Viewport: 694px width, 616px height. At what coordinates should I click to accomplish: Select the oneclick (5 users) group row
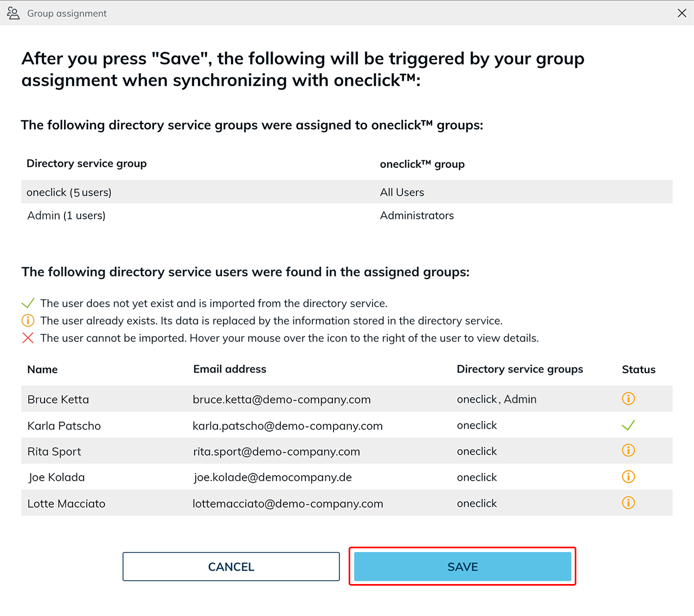[x=347, y=192]
